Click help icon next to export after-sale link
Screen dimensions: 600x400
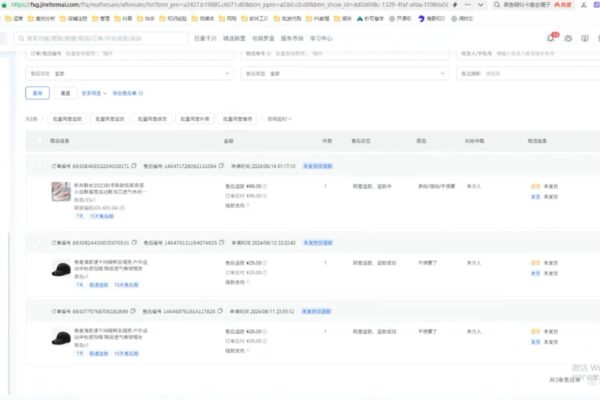pyautogui.click(x=141, y=93)
